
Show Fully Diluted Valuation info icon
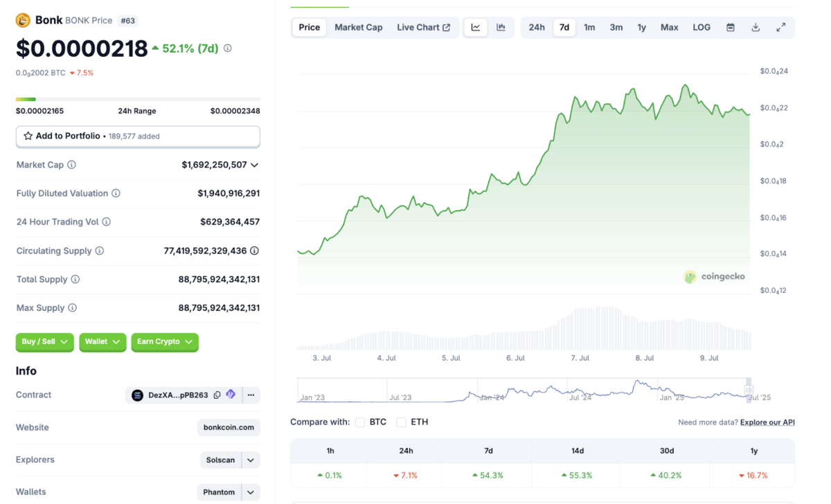(116, 193)
